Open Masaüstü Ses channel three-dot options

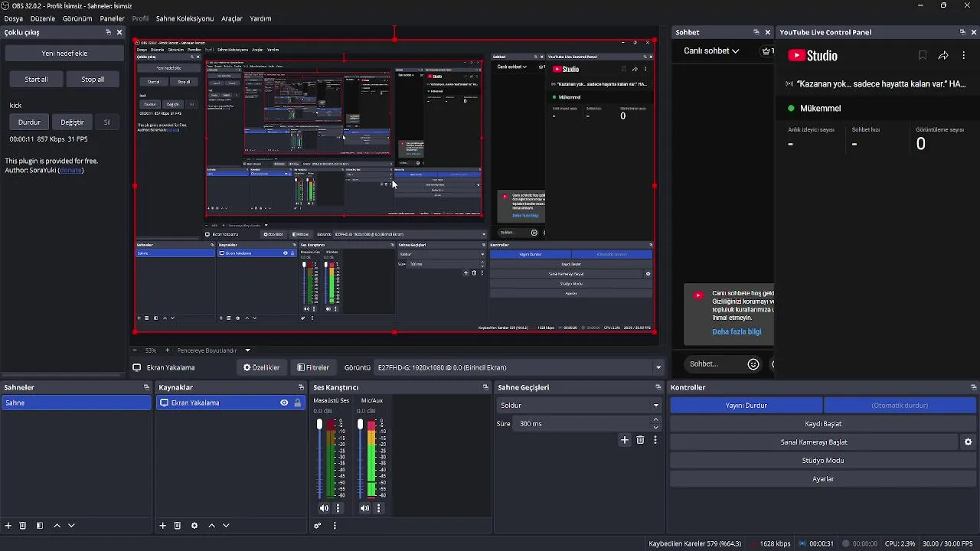[338, 508]
